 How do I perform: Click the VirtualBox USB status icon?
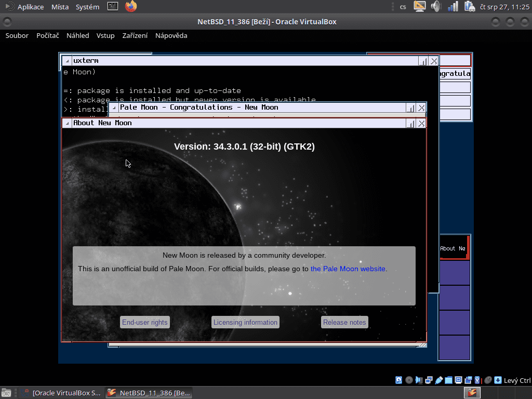(x=438, y=380)
